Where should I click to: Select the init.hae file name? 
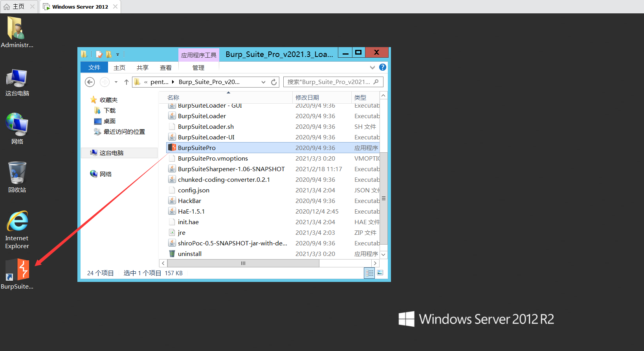[x=188, y=222]
